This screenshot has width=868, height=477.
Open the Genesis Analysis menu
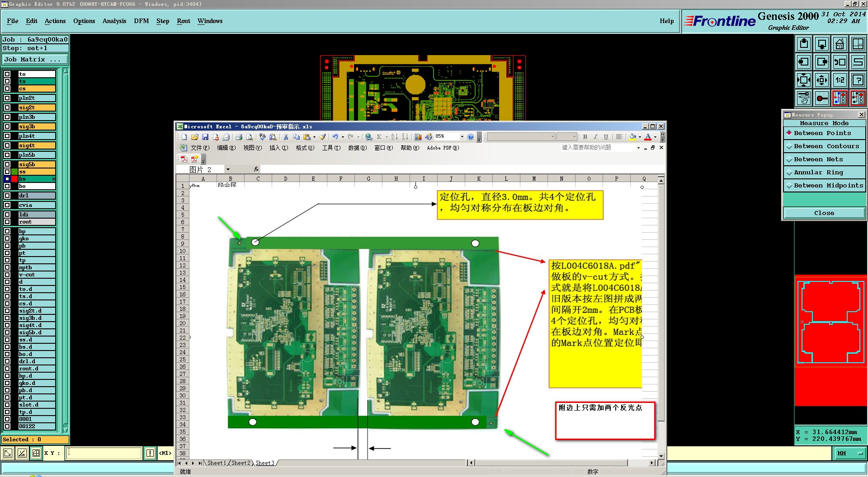[x=114, y=21]
